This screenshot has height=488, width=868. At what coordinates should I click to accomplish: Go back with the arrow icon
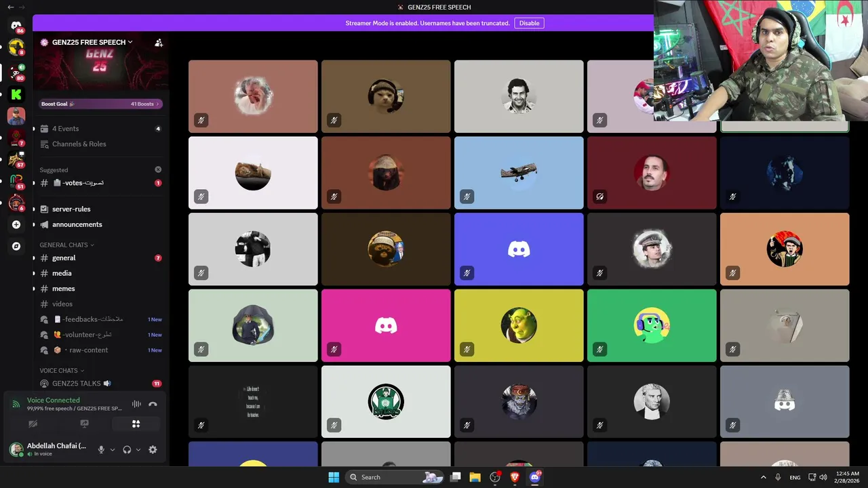(10, 7)
